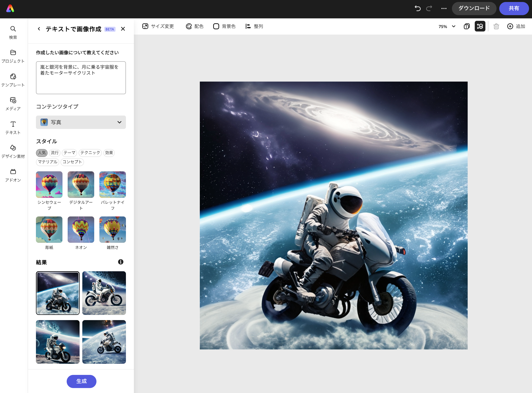Viewport: 532px width, 393px height.
Task: Select the テキスト sidebar icon
Action: (13, 127)
